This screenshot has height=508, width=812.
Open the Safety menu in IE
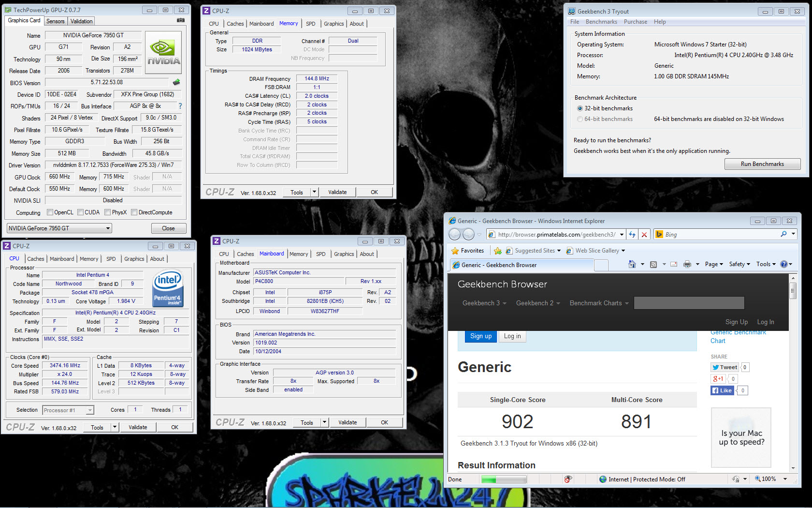[x=739, y=264]
